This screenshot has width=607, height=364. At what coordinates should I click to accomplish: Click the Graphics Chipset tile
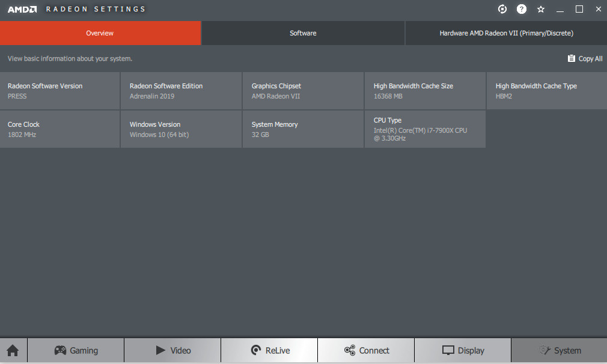tap(303, 91)
